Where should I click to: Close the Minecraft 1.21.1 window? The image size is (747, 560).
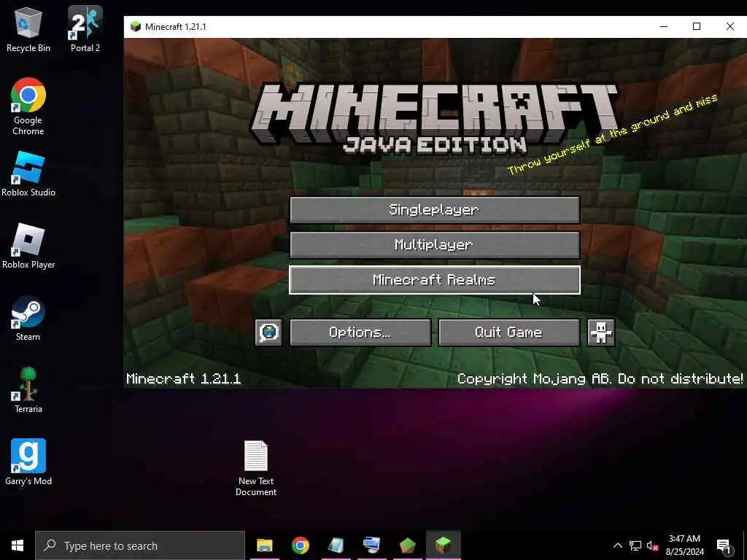coord(729,27)
